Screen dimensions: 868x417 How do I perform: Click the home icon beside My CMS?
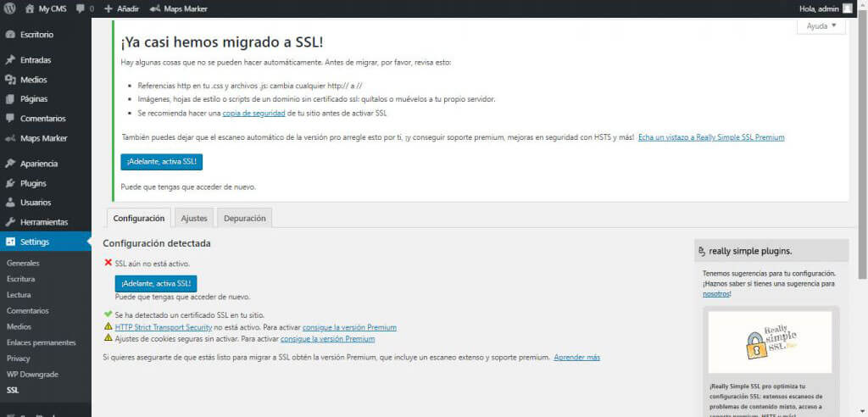click(31, 8)
